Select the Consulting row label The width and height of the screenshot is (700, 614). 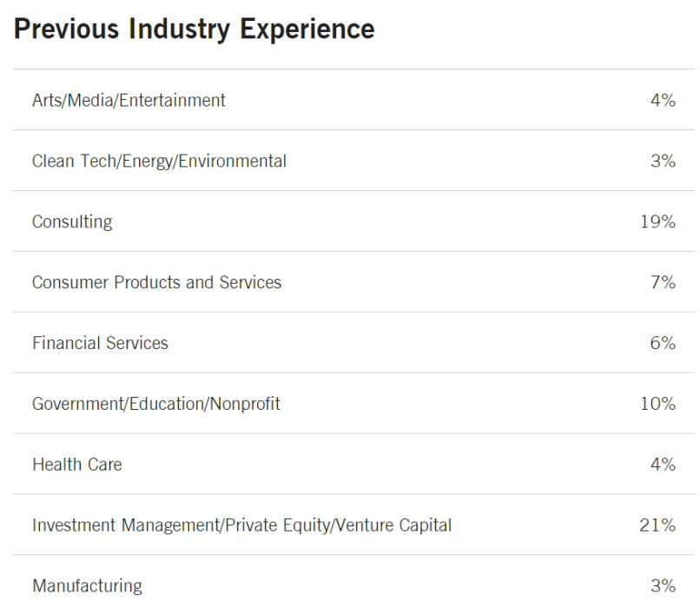tap(72, 221)
